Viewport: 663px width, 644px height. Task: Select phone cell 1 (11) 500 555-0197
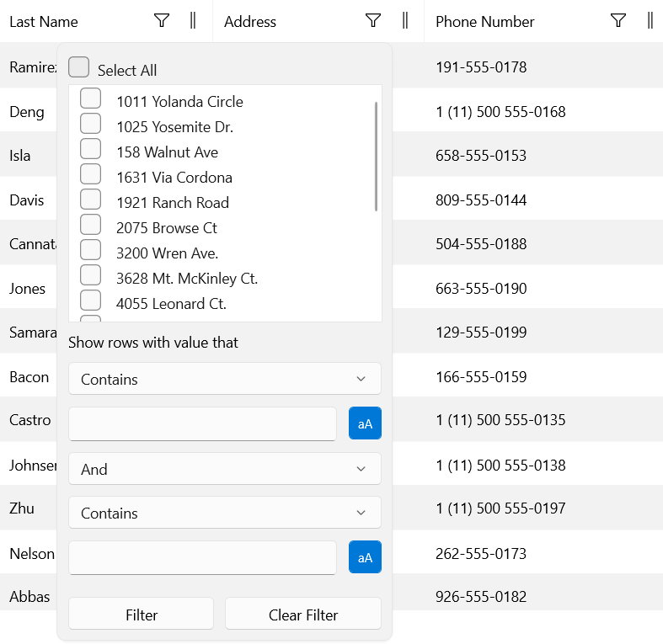pos(500,508)
